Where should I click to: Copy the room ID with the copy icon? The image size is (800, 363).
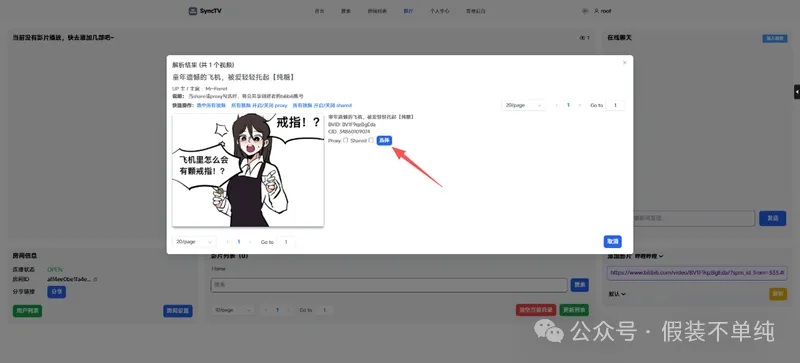95,279
